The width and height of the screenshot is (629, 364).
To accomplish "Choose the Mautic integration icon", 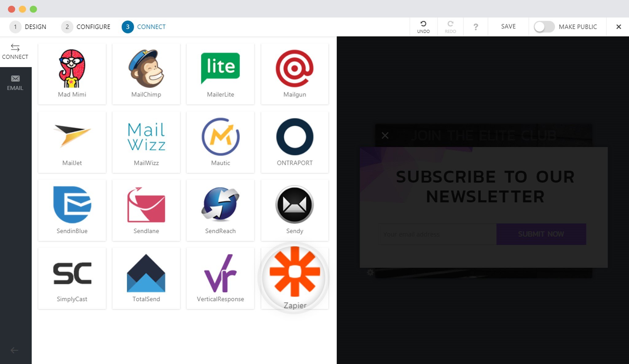I will (x=220, y=142).
